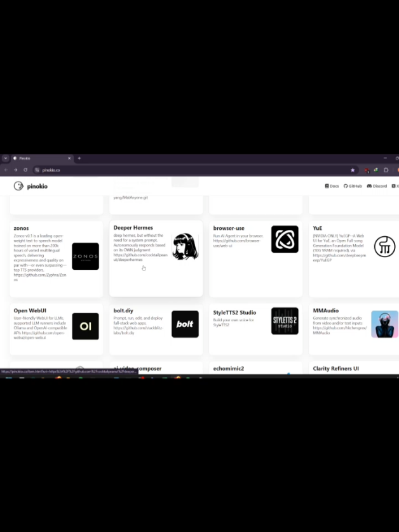Click the red extension icon in toolbar
The image size is (399, 532).
367,170
